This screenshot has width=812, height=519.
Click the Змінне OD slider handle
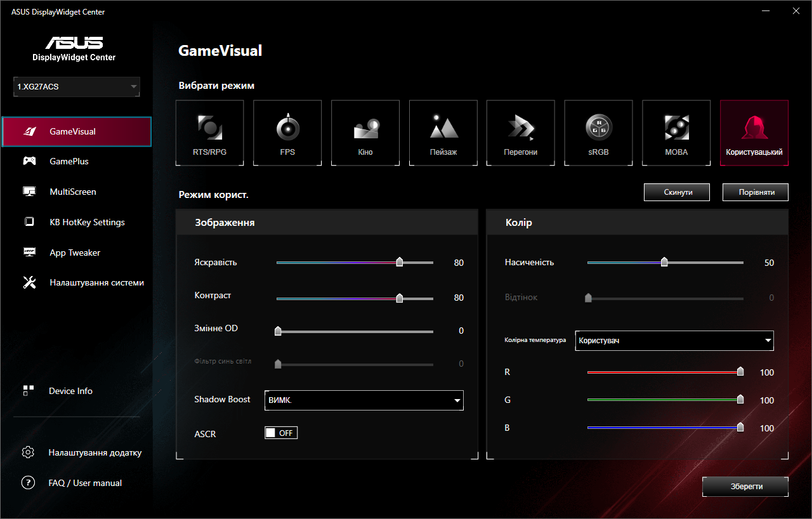(277, 331)
